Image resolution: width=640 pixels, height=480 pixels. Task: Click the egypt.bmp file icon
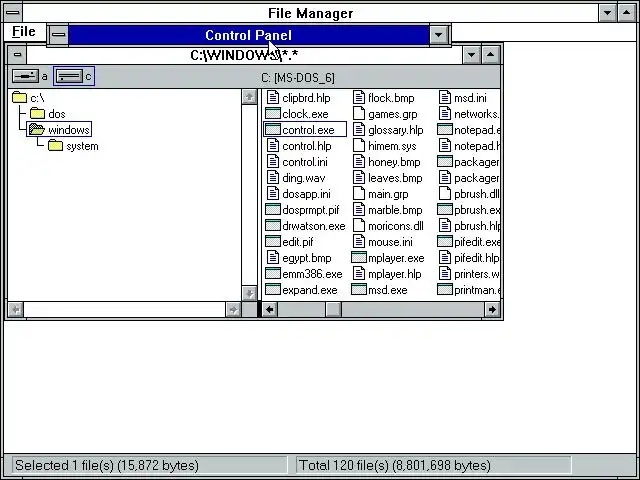(272, 258)
